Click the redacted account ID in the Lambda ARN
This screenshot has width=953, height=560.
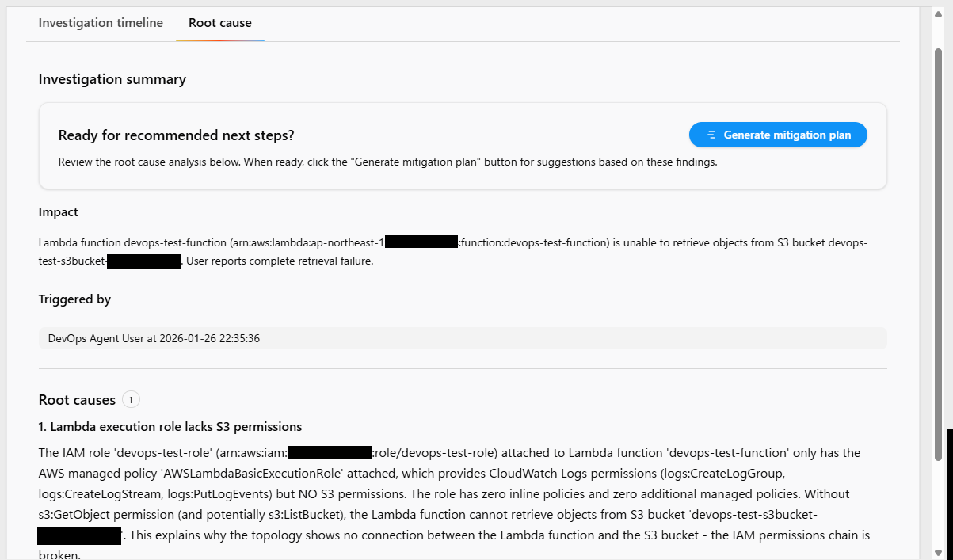click(x=421, y=242)
